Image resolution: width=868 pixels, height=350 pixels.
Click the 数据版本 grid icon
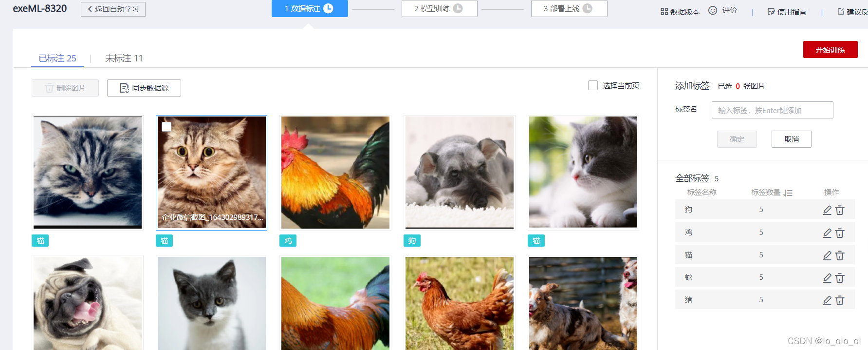[x=664, y=12]
